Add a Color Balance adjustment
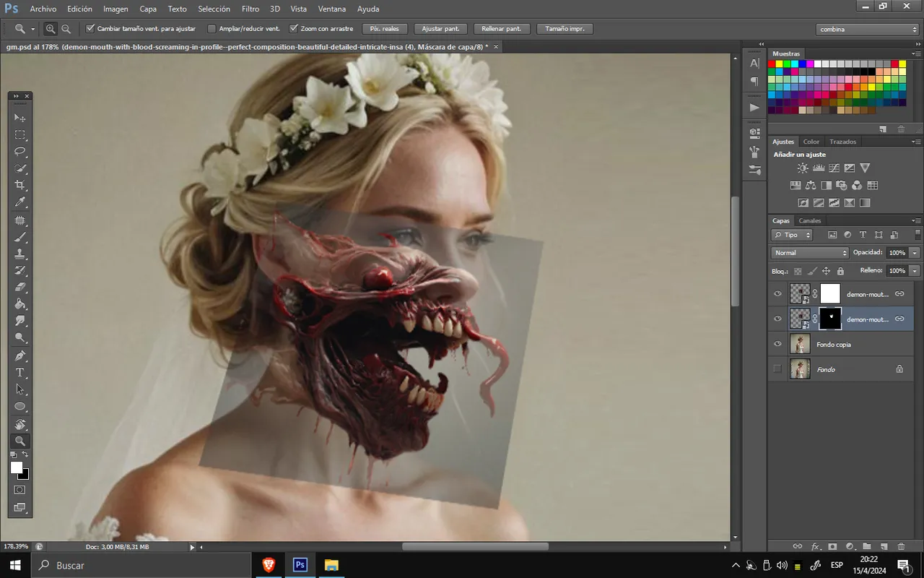Screen dimensions: 924x578 811,186
